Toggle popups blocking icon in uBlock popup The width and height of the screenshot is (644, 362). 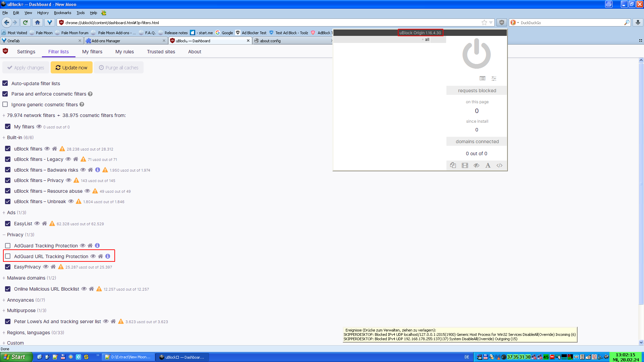pyautogui.click(x=453, y=165)
